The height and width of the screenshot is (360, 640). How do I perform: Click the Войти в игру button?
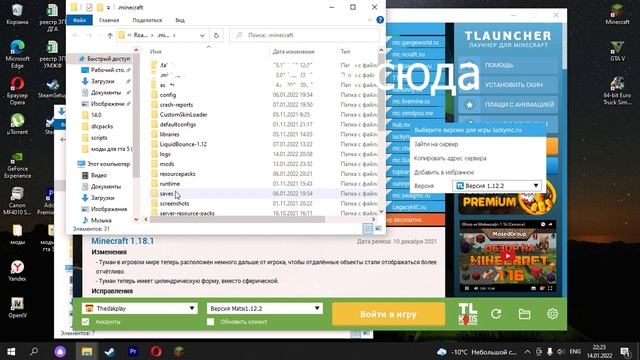(388, 314)
